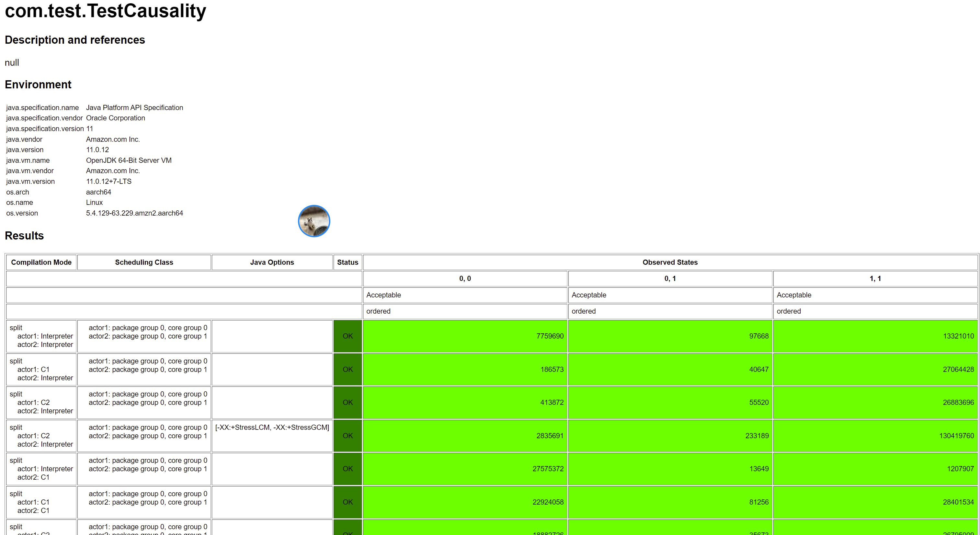Image resolution: width=980 pixels, height=535 pixels.
Task: Click the -XX:+StressLCM Java options cell
Action: coord(272,428)
